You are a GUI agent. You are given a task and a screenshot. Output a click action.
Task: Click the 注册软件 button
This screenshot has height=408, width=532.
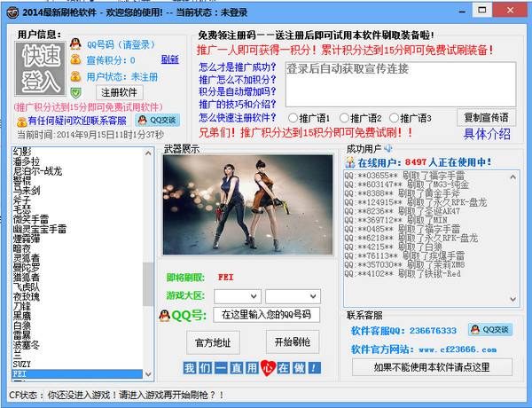(x=120, y=92)
